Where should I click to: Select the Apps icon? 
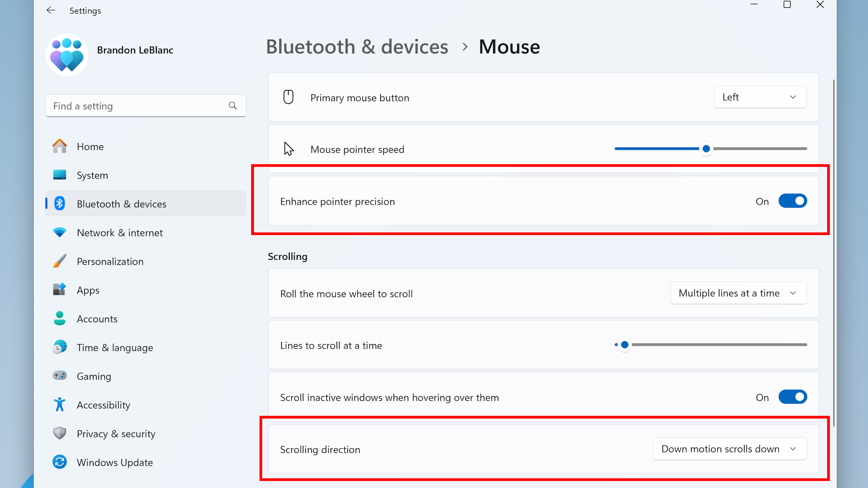click(59, 290)
